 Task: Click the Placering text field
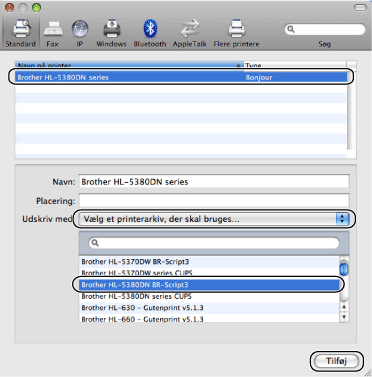coord(214,201)
